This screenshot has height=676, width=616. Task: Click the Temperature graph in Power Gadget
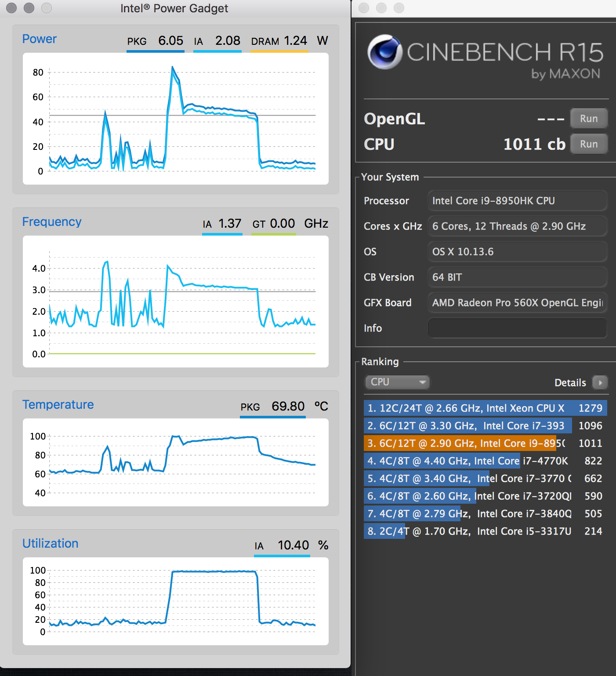tap(176, 462)
